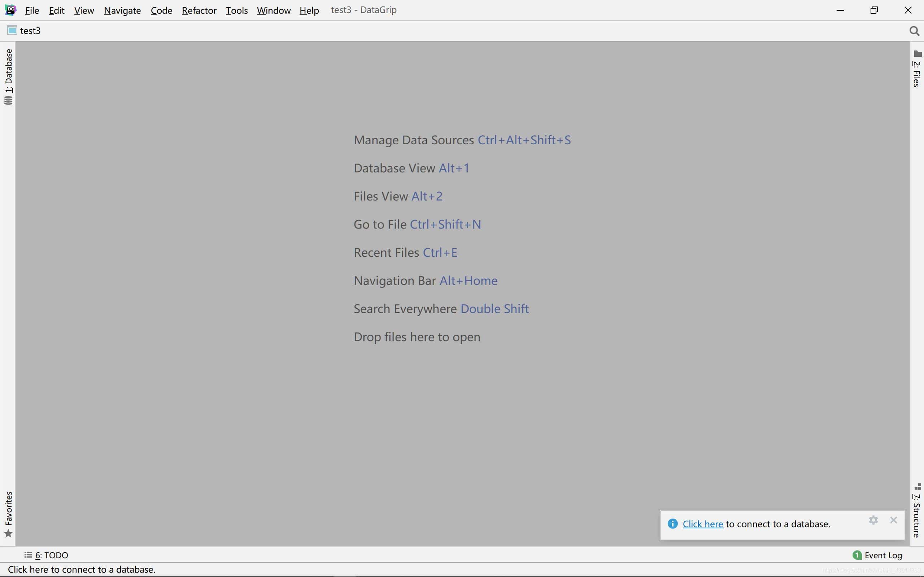The width and height of the screenshot is (924, 577).
Task: Open the Database tool window sidebar
Action: 8,76
